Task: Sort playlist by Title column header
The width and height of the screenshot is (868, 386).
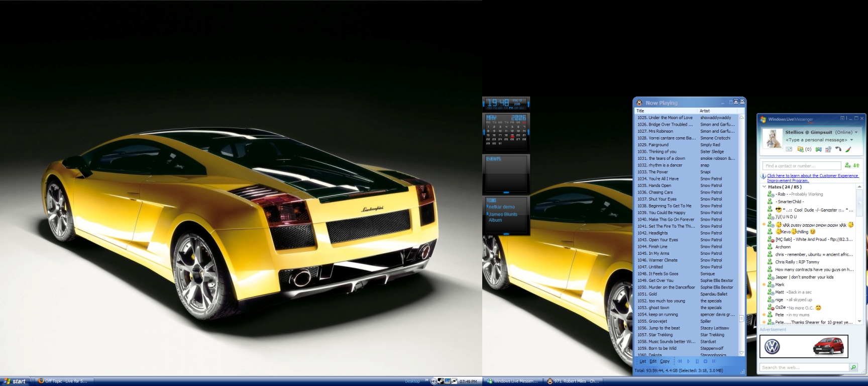Action: [667, 111]
